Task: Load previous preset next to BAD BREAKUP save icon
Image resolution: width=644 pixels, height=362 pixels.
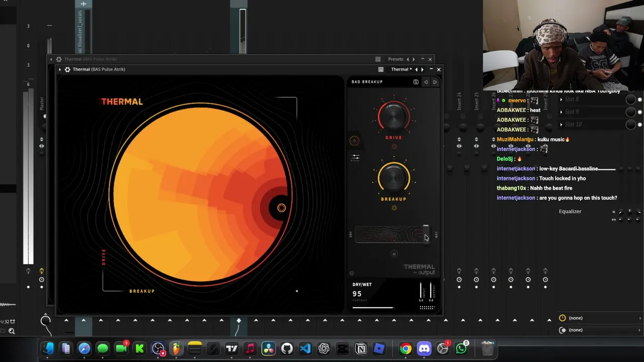Action: [426, 82]
